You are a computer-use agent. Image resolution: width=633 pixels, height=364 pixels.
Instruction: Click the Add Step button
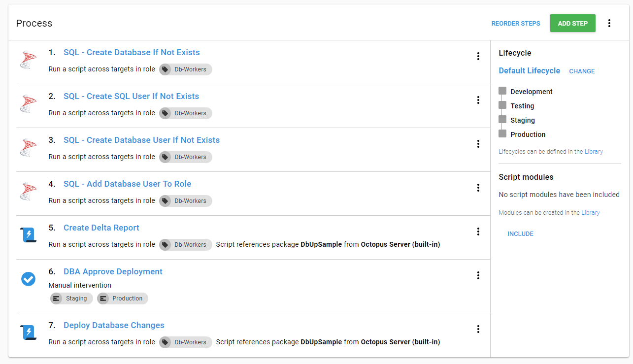[x=572, y=23]
